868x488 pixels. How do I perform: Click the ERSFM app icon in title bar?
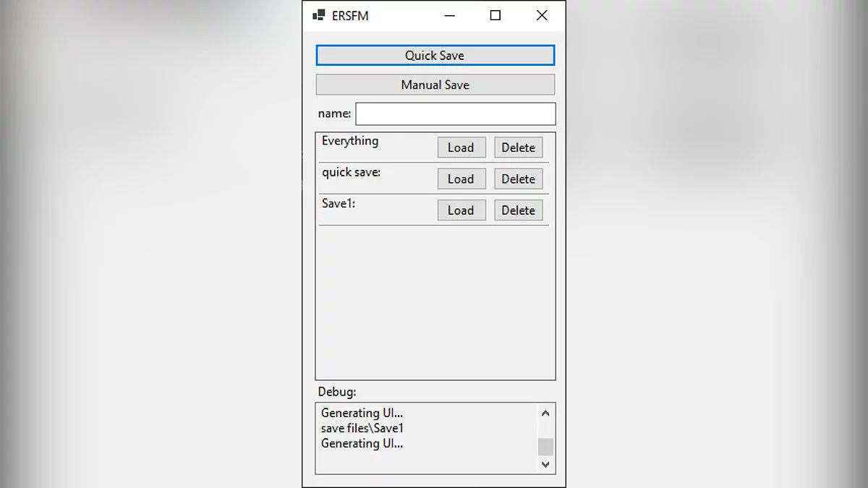coord(319,15)
